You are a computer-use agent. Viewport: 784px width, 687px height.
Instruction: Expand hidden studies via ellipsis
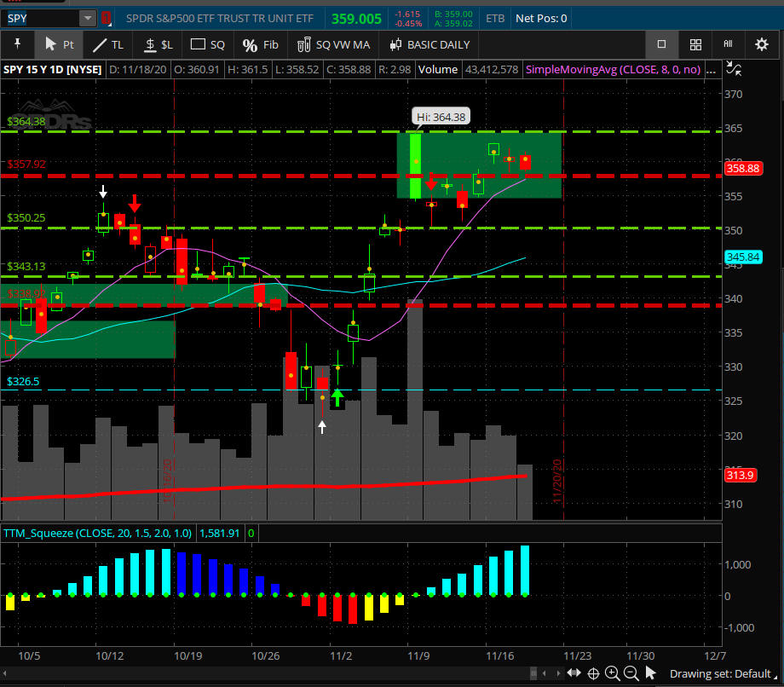(711, 70)
